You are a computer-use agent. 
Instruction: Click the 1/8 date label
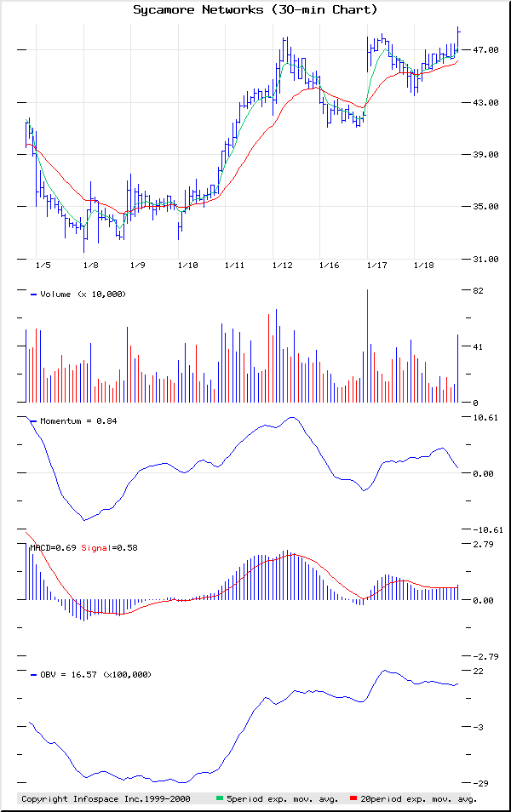pos(90,266)
